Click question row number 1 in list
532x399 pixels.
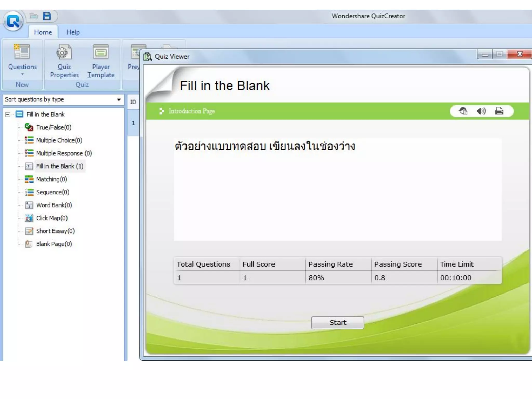pyautogui.click(x=133, y=123)
